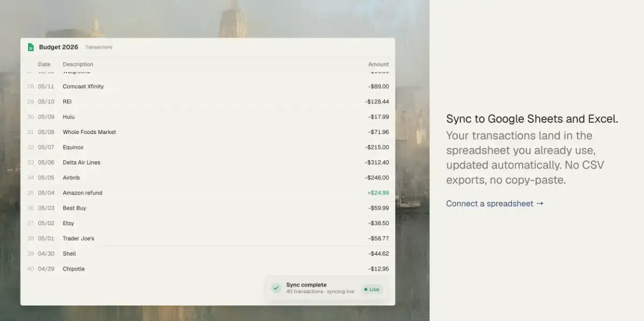Click the -$38.50 amount cell
Image resolution: width=644 pixels, height=321 pixels.
click(x=378, y=223)
